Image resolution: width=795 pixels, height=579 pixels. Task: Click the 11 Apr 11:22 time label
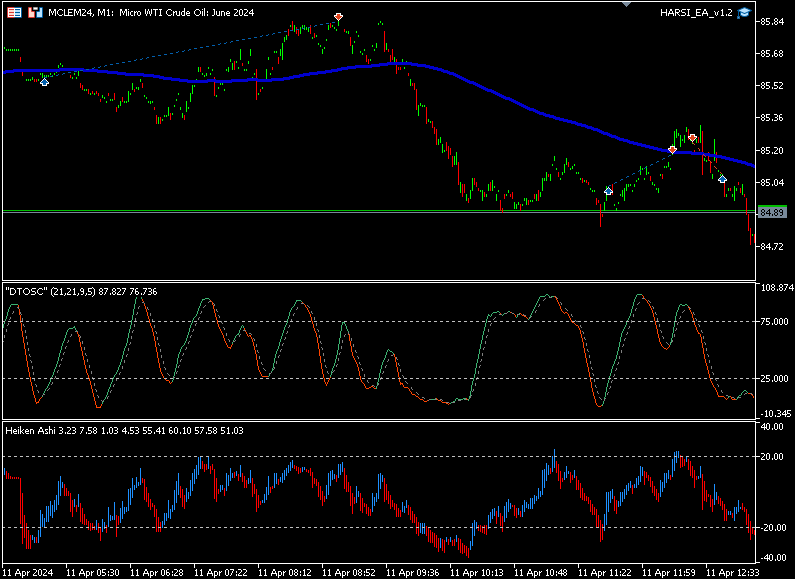click(x=604, y=572)
